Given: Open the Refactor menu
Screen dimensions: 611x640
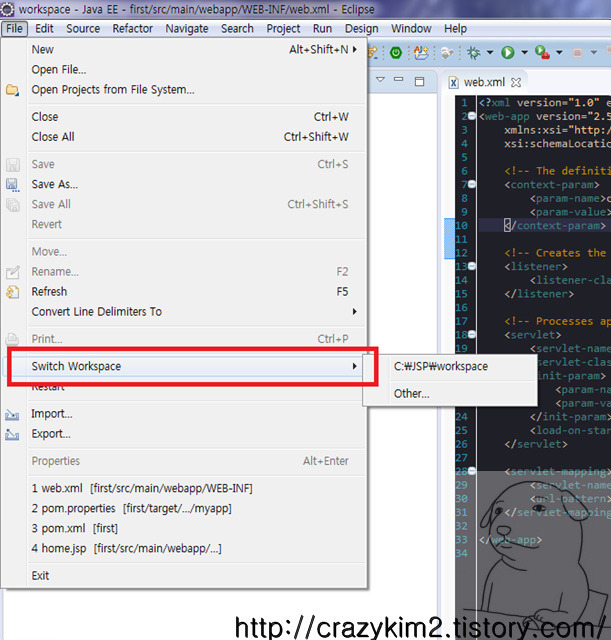Looking at the screenshot, I should pos(132,29).
